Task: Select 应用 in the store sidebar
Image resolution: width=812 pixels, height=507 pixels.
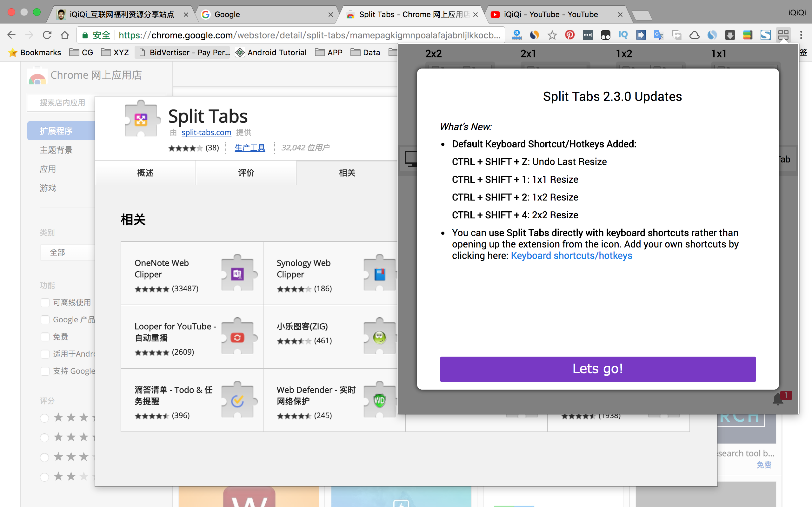Action: [x=48, y=169]
